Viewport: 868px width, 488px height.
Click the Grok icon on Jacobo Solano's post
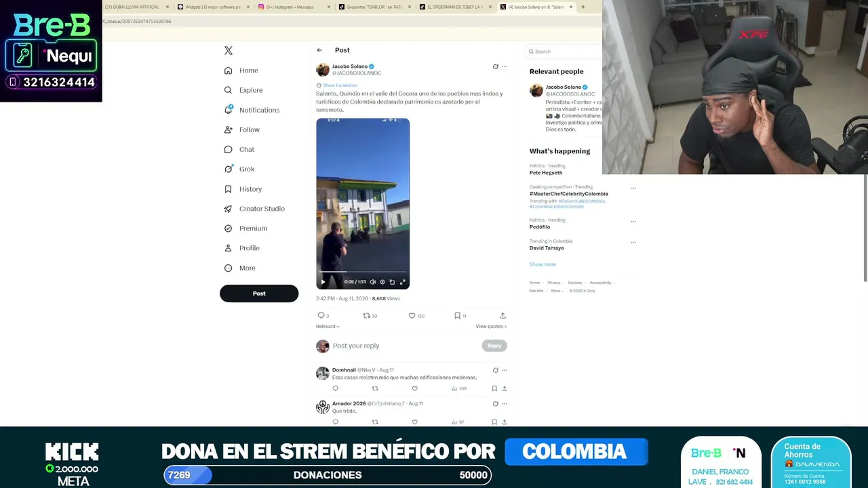(496, 66)
